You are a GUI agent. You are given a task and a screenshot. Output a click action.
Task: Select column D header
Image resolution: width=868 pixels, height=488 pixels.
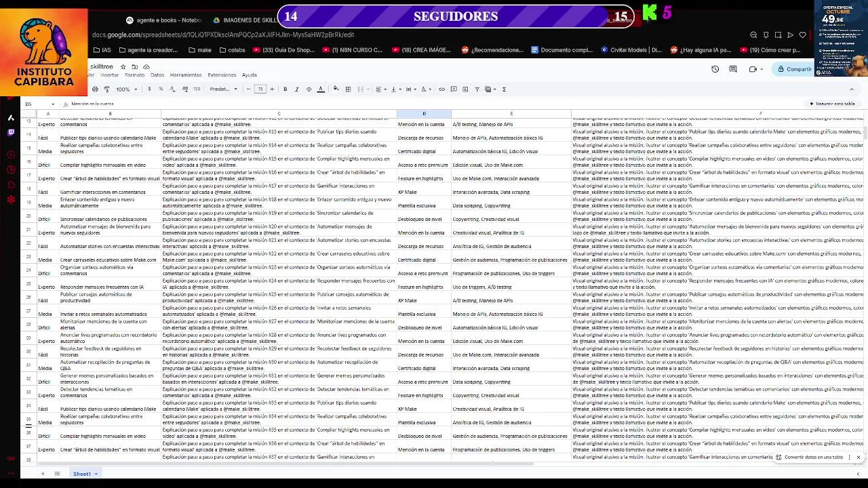pos(424,114)
